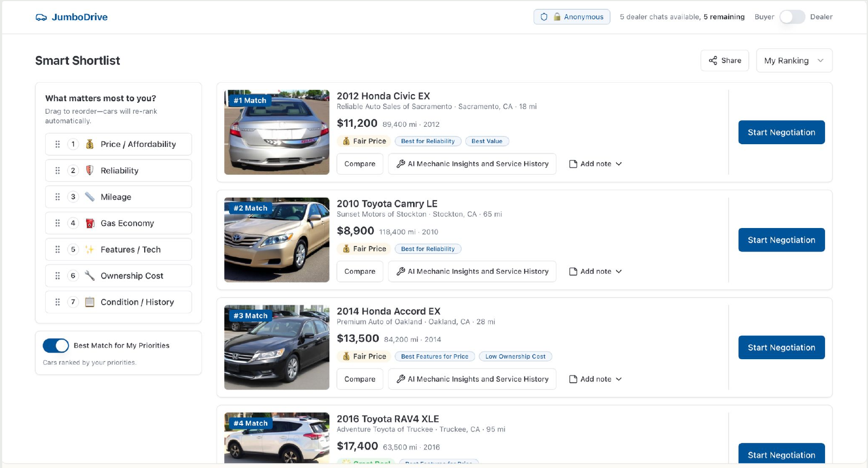Image resolution: width=868 pixels, height=468 pixels.
Task: Open AI Mechanic Insights for Honda Accord
Action: 472,379
